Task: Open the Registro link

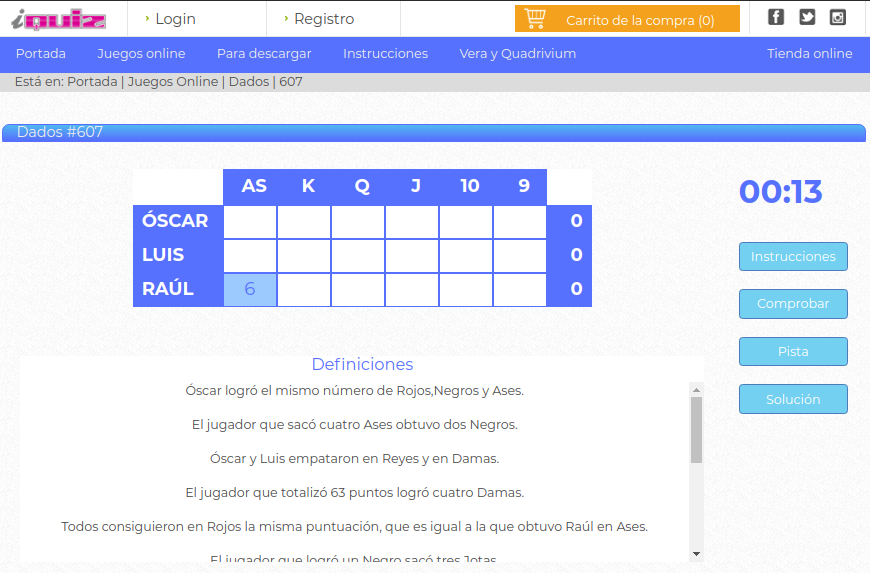Action: [324, 19]
